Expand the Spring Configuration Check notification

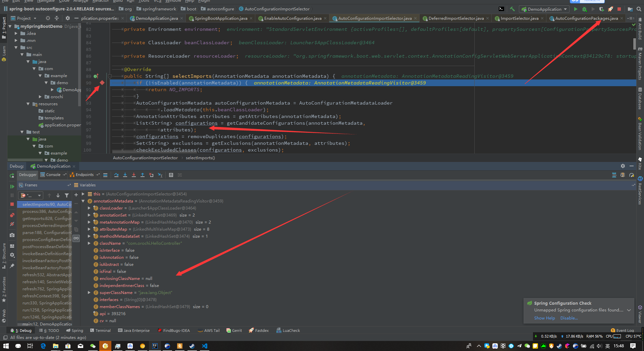pos(629,310)
